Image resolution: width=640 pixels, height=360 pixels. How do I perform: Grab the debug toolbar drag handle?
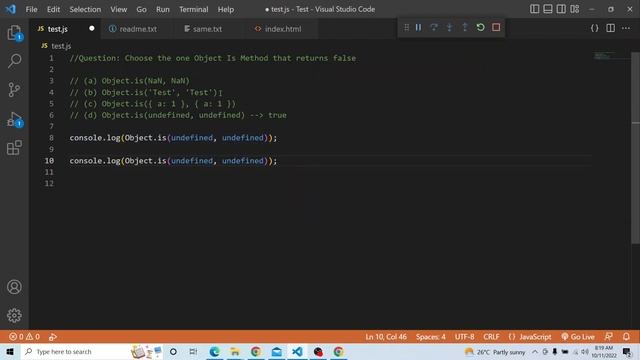pyautogui.click(x=407, y=27)
